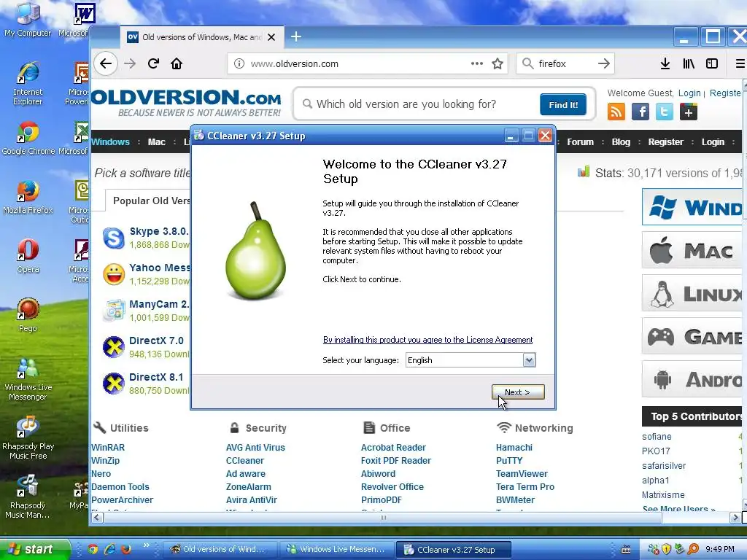Open Firefox downloads panel
This screenshot has width=747, height=560.
(665, 63)
